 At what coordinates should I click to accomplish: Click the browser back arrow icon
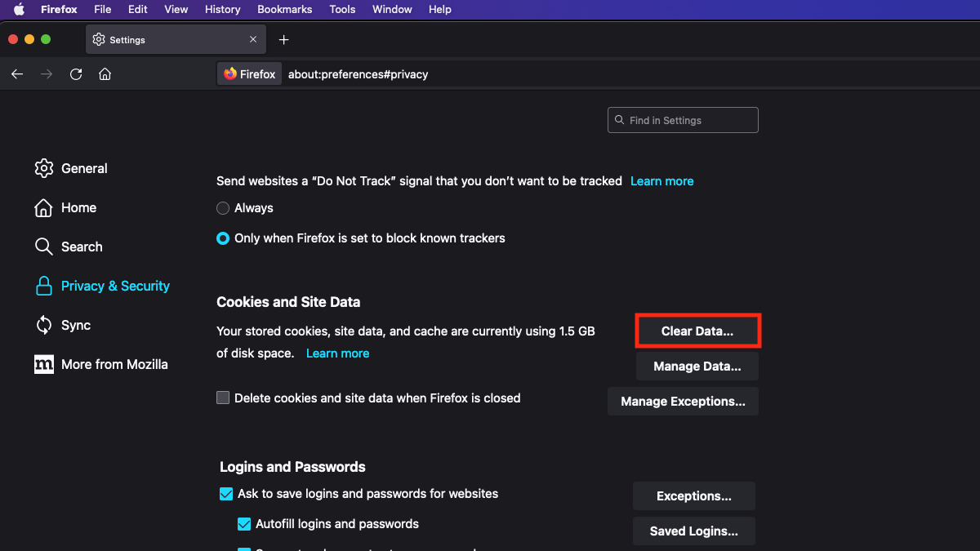coord(17,74)
